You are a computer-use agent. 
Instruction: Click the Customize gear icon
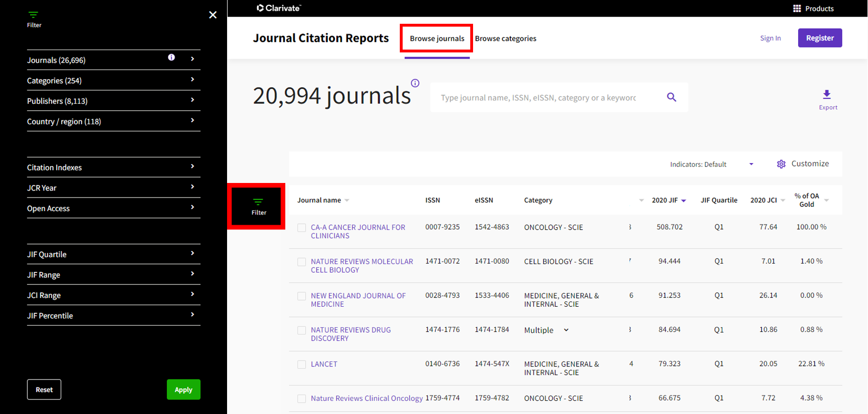pos(781,164)
